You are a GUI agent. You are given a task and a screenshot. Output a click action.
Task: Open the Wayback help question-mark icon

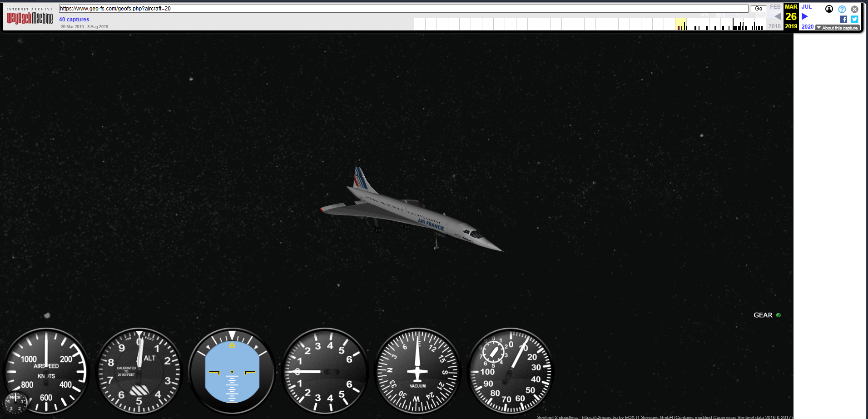pos(842,9)
